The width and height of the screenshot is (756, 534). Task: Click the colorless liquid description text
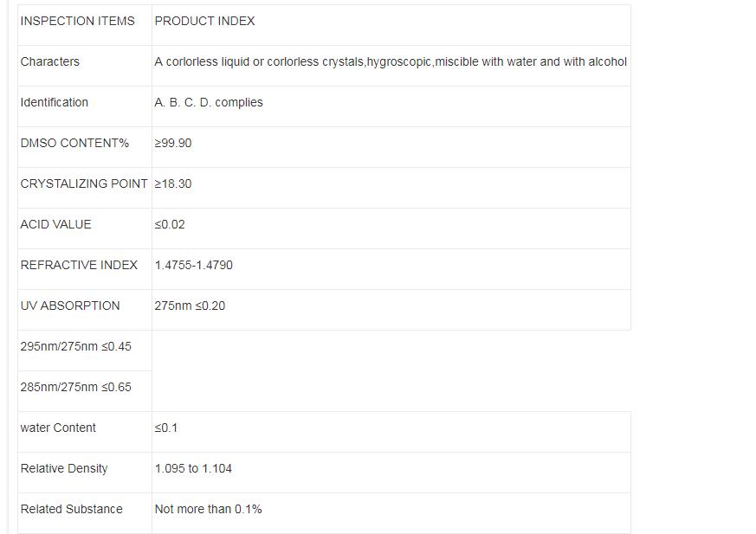click(390, 61)
